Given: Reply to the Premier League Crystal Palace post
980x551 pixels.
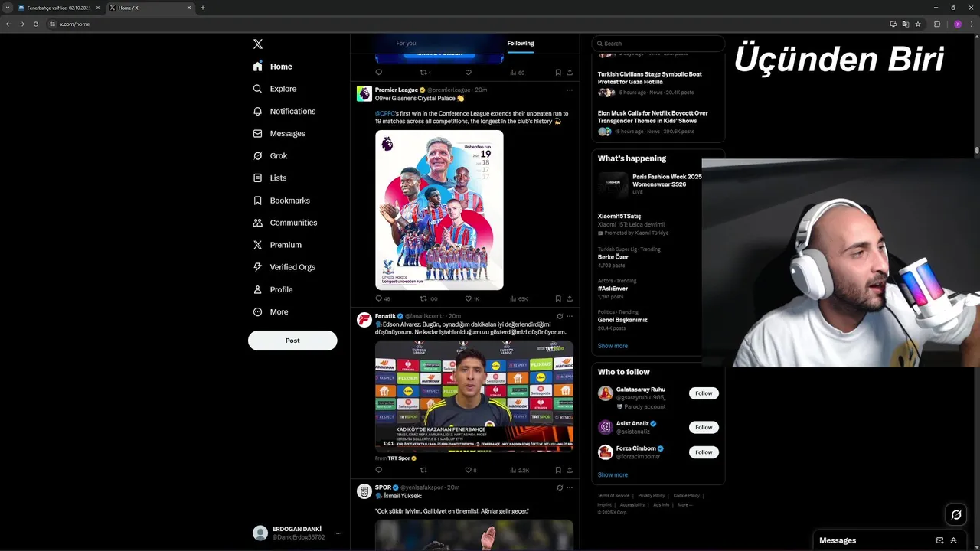Looking at the screenshot, I should 382,298.
